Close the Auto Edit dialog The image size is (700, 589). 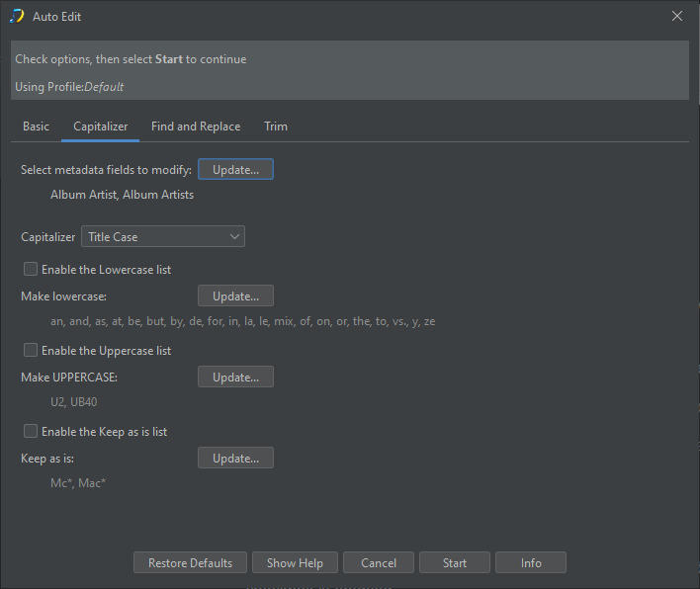coord(677,16)
